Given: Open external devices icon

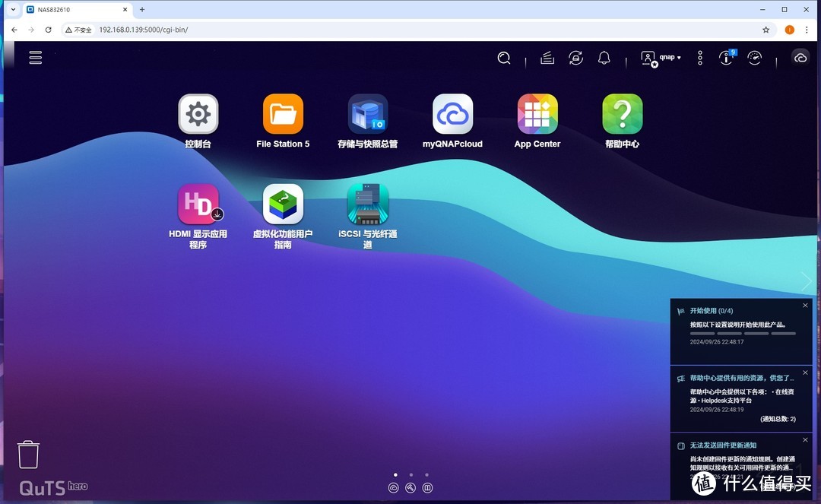Looking at the screenshot, I should 576,58.
